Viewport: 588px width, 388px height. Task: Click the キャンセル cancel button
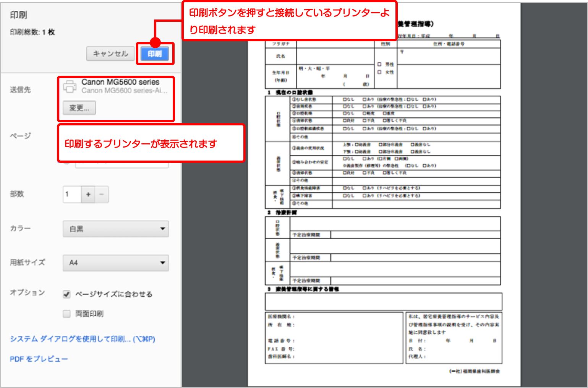[x=110, y=54]
